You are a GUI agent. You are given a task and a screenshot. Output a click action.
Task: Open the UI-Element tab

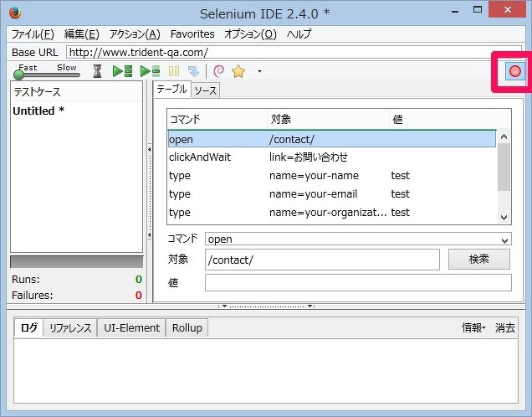click(131, 328)
